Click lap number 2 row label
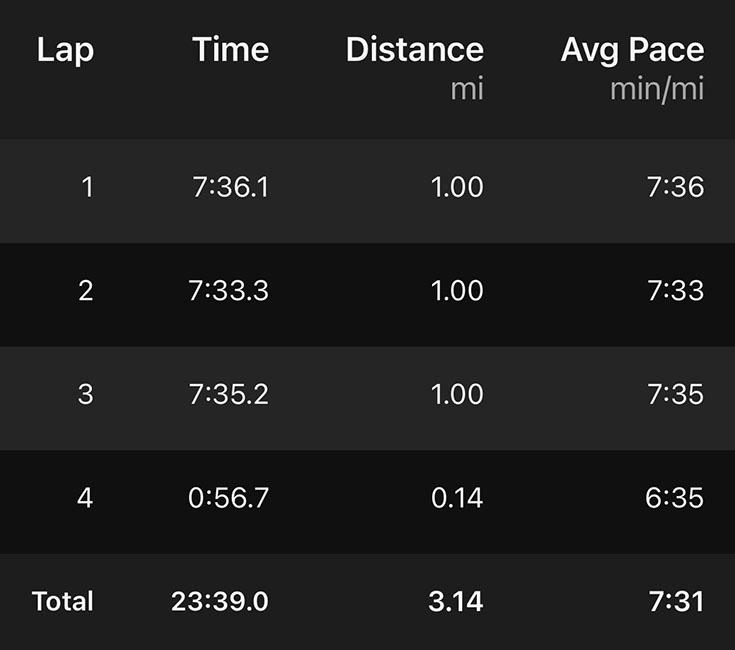Screen dimensions: 735x650 tap(85, 291)
